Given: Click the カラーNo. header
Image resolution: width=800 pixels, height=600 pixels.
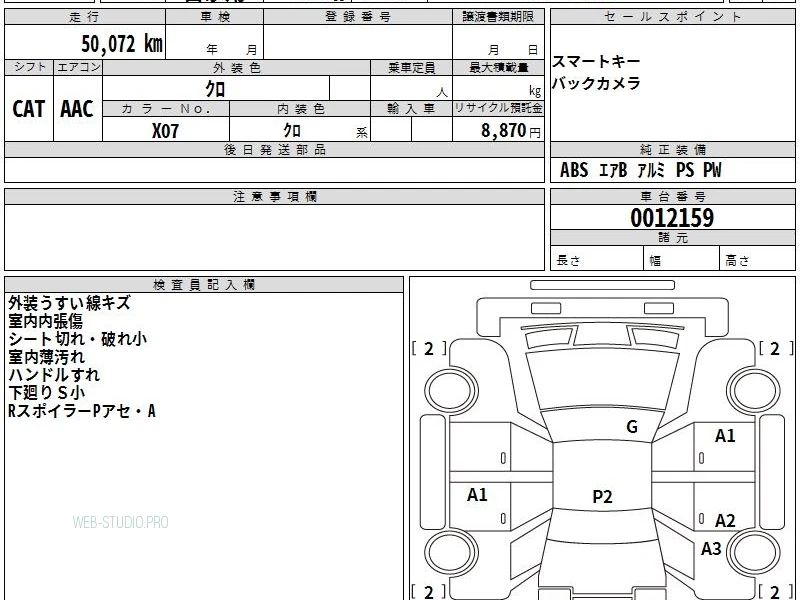Looking at the screenshot, I should click(x=166, y=109).
